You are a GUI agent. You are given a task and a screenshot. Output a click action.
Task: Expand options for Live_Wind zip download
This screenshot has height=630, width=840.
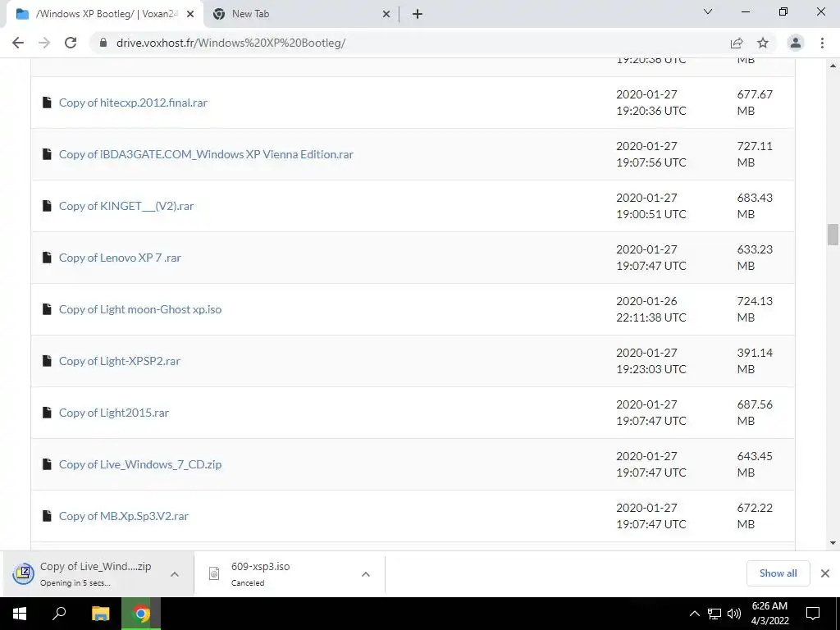pyautogui.click(x=175, y=574)
